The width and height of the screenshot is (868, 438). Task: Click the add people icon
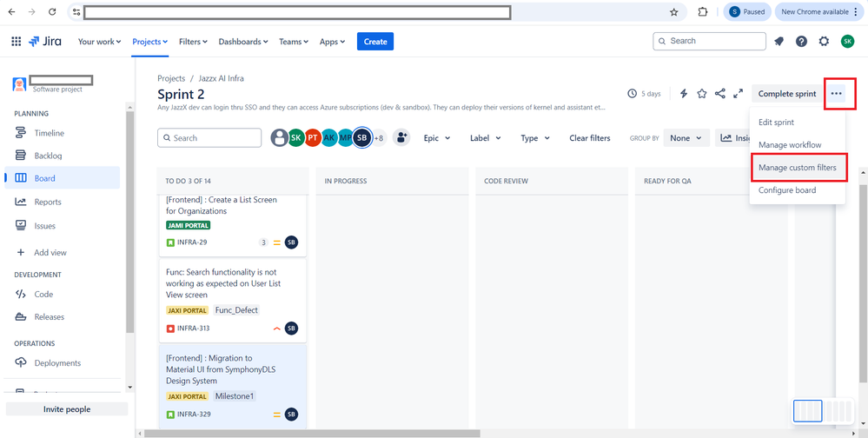[x=401, y=138]
